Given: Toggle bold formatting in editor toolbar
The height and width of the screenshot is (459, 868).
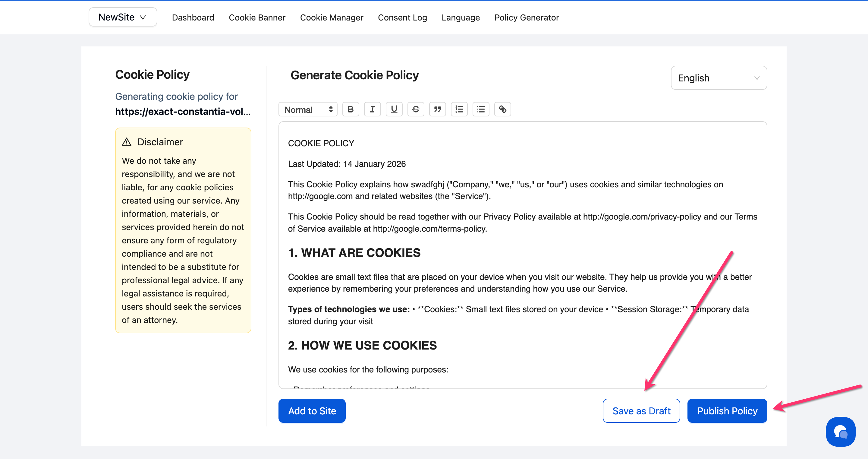Looking at the screenshot, I should 351,109.
